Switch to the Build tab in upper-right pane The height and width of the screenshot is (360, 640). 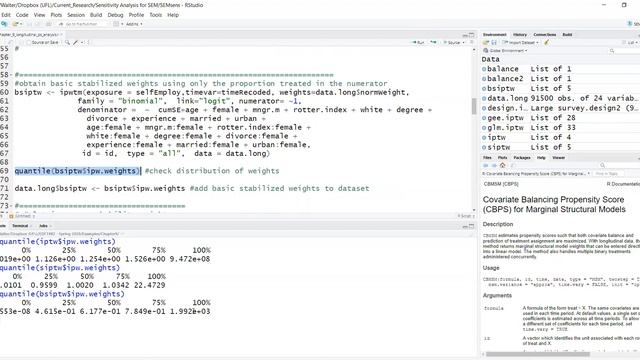click(x=567, y=35)
